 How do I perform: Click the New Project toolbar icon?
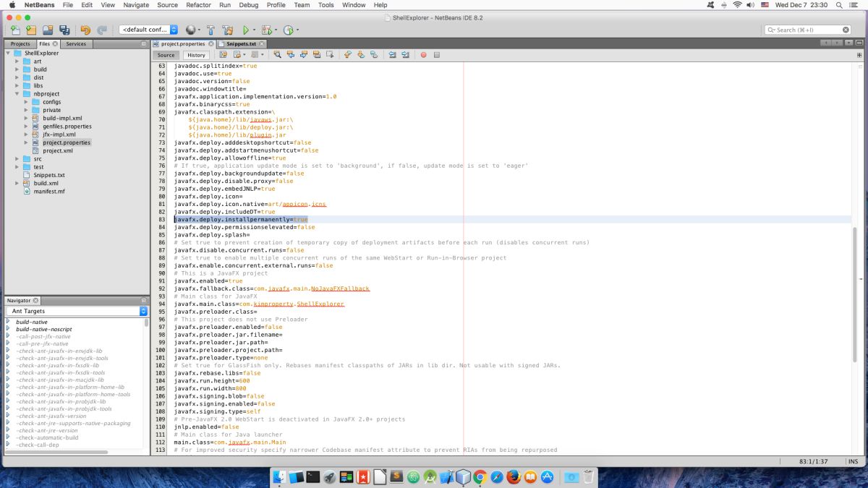[30, 30]
